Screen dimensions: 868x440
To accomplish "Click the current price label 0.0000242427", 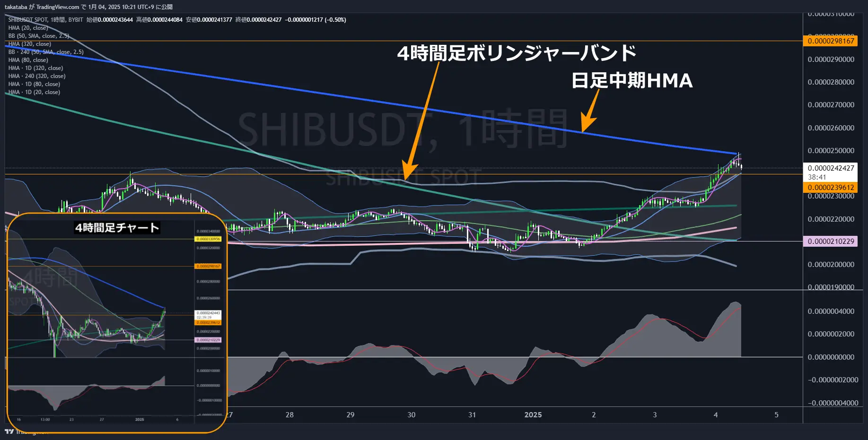I will [x=831, y=168].
